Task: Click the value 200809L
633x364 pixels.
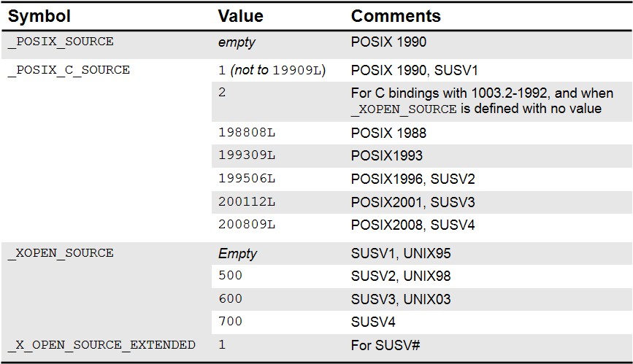Action: coord(247,225)
